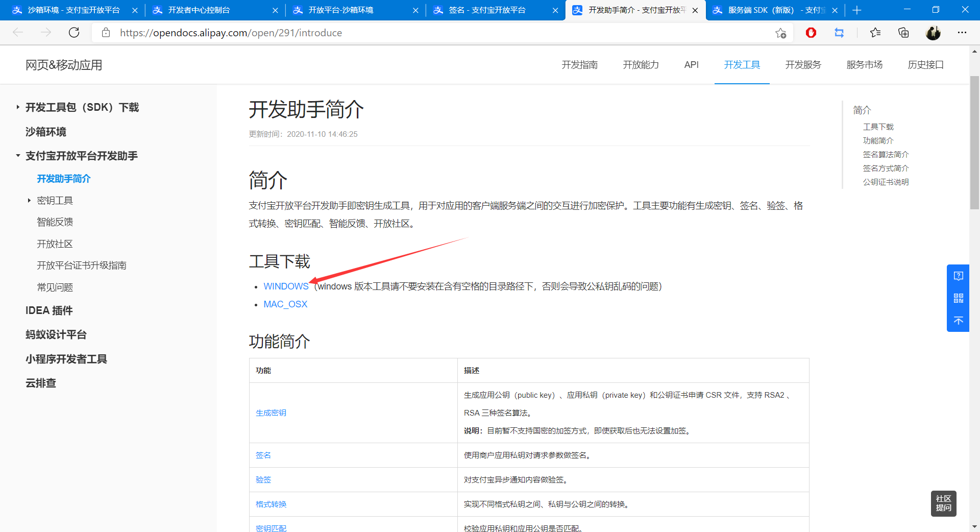This screenshot has width=980, height=532.
Task: Open the 开发工具 navigation item
Action: click(742, 65)
